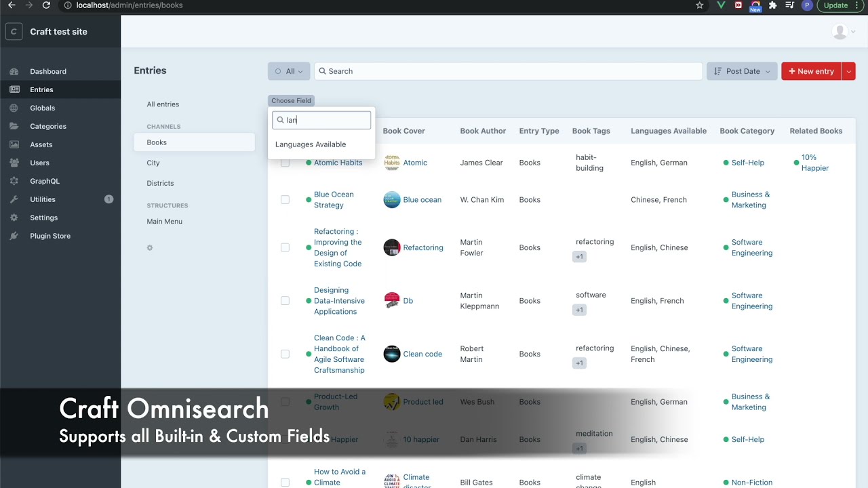Screen dimensions: 868x488
Task: Expand the +1 tags on software row
Action: (579, 310)
